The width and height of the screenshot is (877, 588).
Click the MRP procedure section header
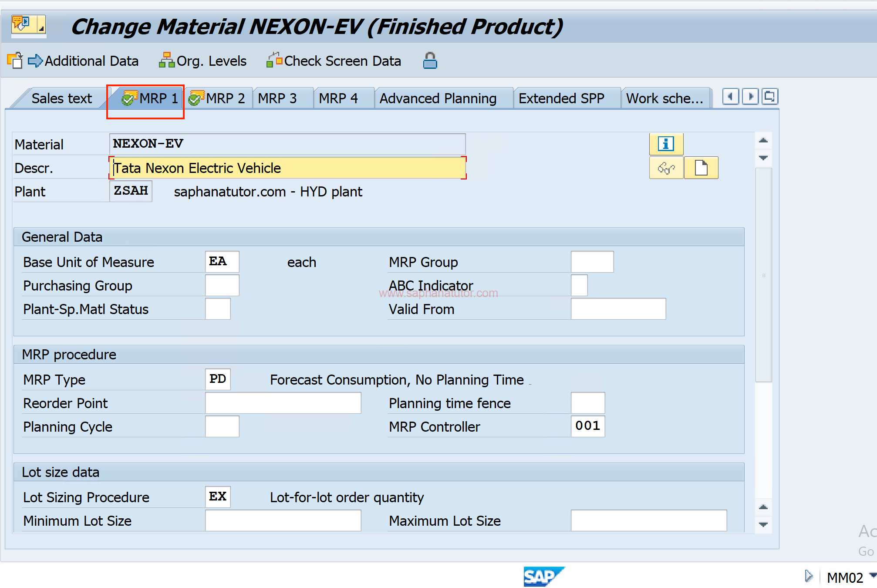(379, 355)
